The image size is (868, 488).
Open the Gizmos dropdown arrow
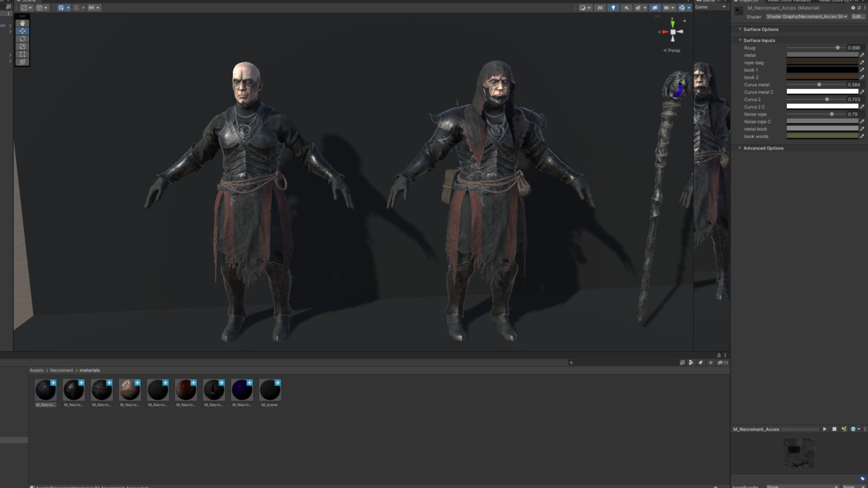click(689, 8)
